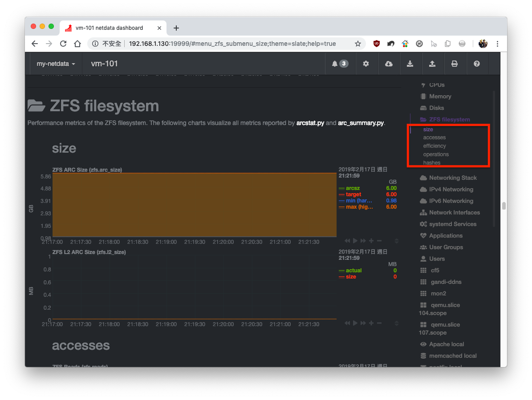Toggle actual dimension in L2 ARC legend
This screenshot has width=532, height=400.
pos(353,271)
